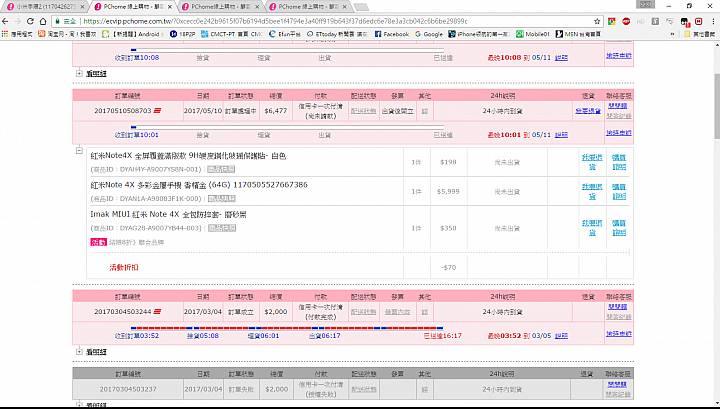Expand details under order 20170304503244
The width and height of the screenshot is (720, 409).
79,351
